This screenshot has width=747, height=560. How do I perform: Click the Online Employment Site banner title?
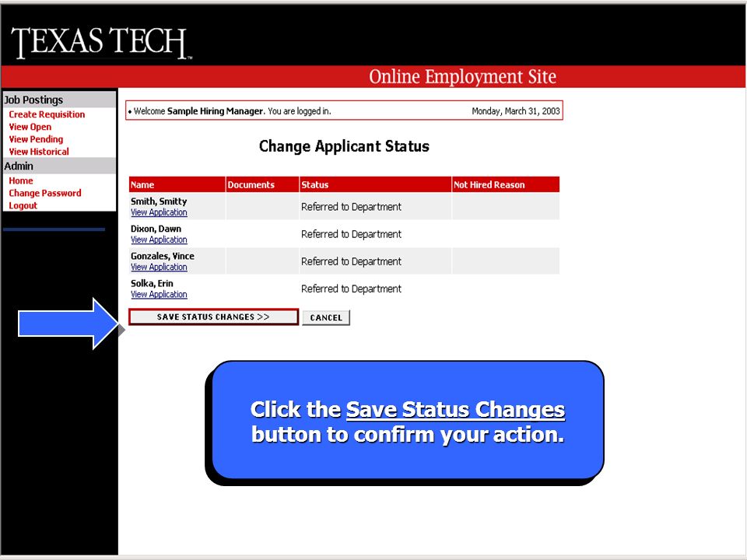pyautogui.click(x=462, y=77)
